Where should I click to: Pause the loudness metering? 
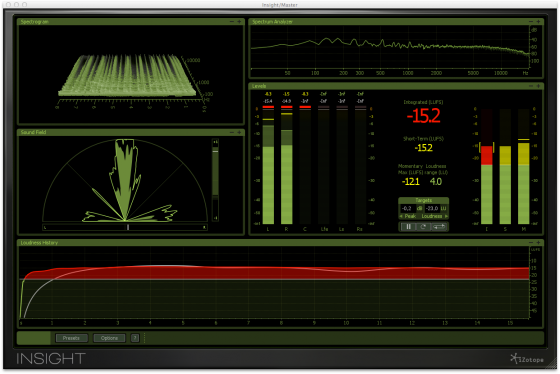(408, 226)
